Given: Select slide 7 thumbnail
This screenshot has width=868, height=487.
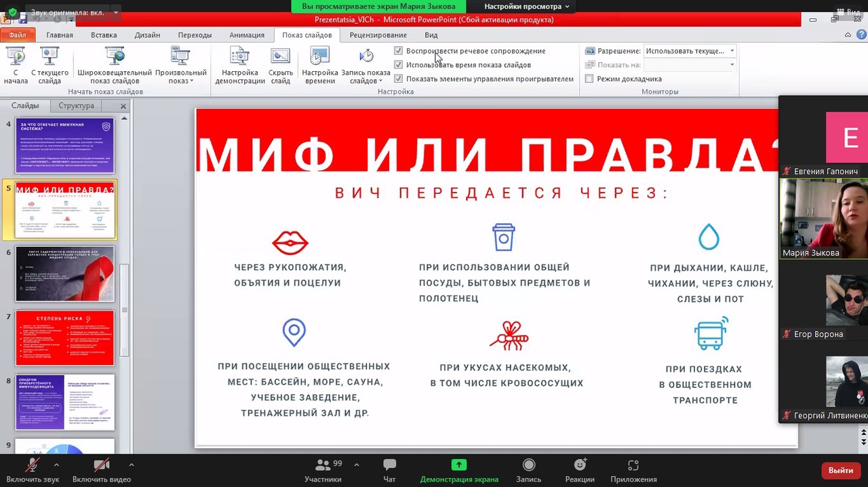Looking at the screenshot, I should [x=65, y=338].
